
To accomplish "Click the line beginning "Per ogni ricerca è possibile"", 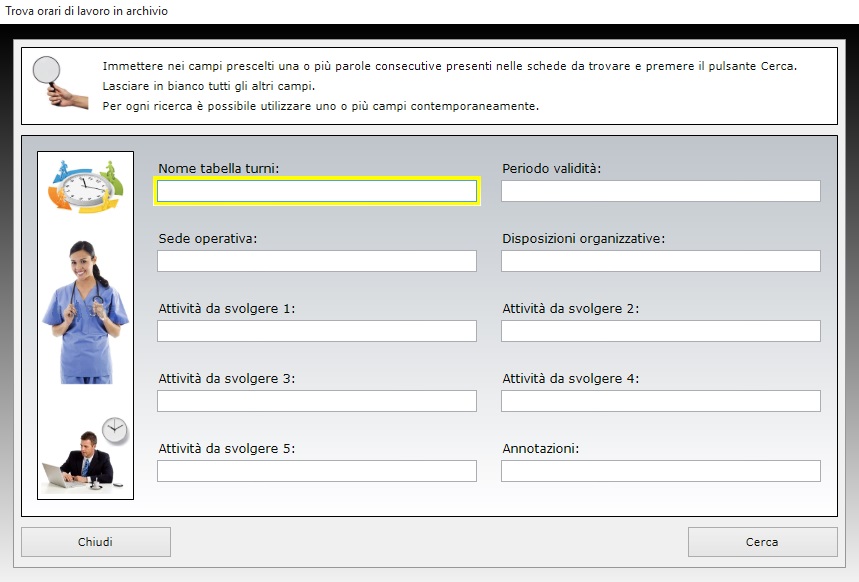I will (x=321, y=106).
